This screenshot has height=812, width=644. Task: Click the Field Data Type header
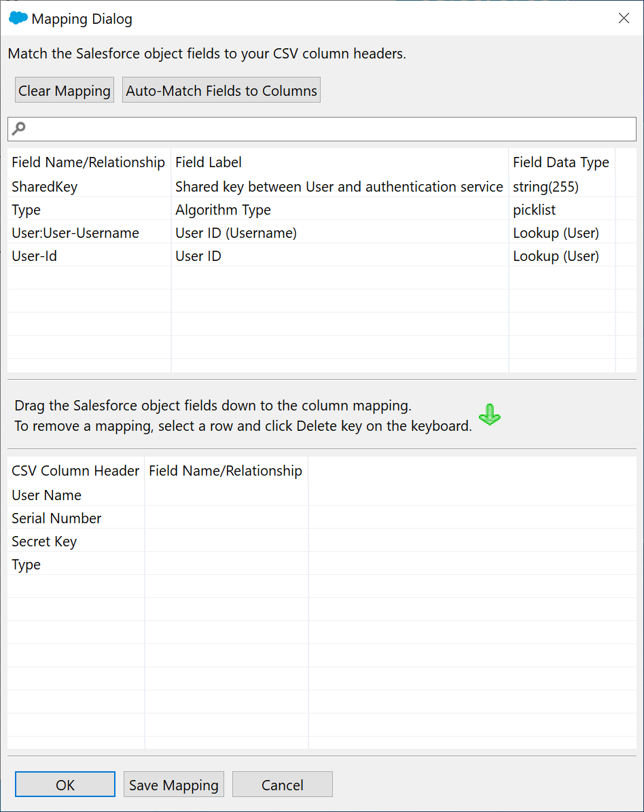point(560,162)
